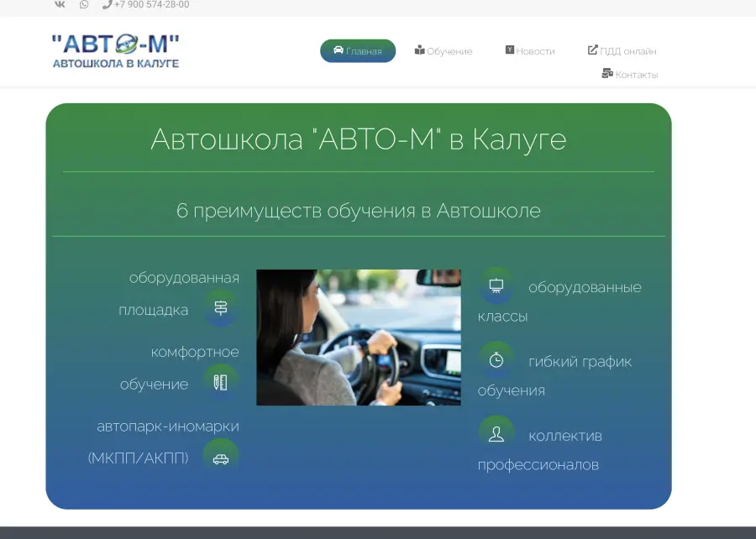Viewport: 756px width, 539px height.
Task: Click the woman driving car photo
Action: click(x=358, y=338)
